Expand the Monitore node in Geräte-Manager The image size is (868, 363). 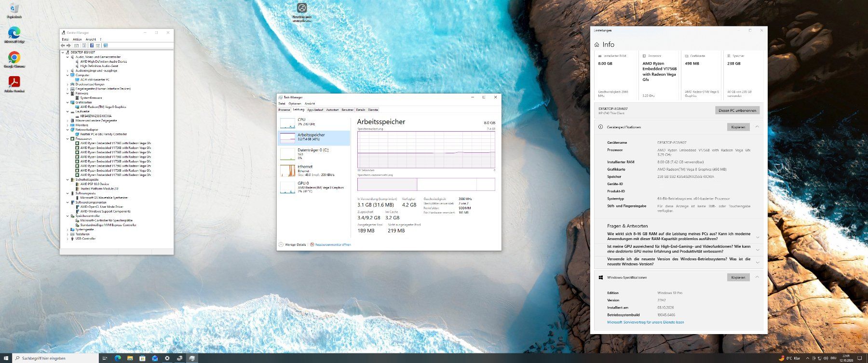[68, 125]
